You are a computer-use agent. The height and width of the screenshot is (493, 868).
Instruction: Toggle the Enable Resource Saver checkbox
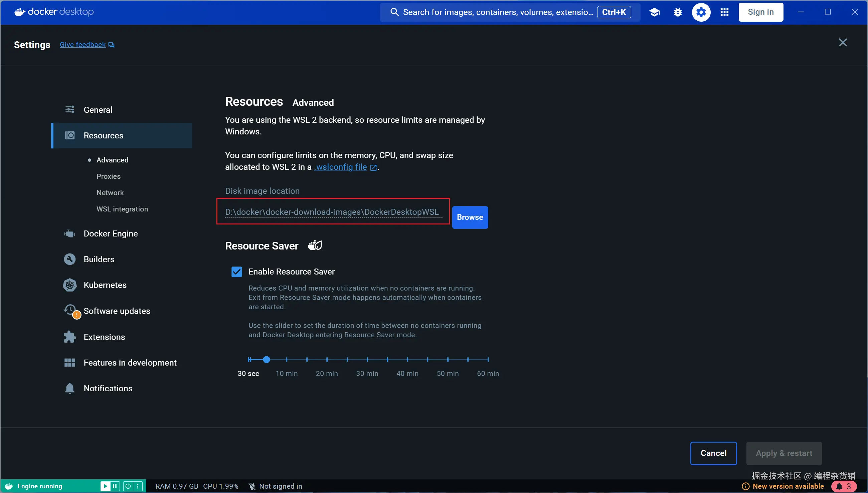236,272
